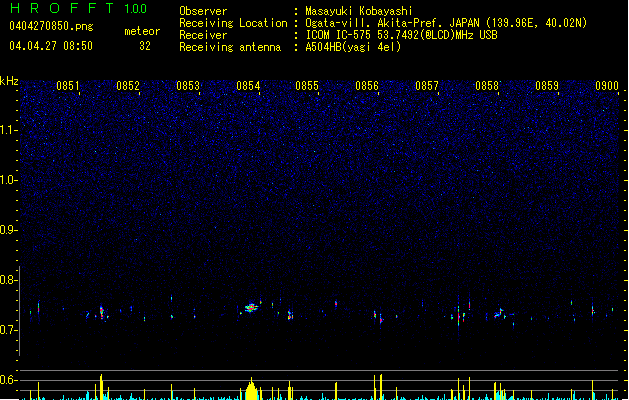Click the 0855 time marker
The height and width of the screenshot is (400, 629).
pos(307,86)
